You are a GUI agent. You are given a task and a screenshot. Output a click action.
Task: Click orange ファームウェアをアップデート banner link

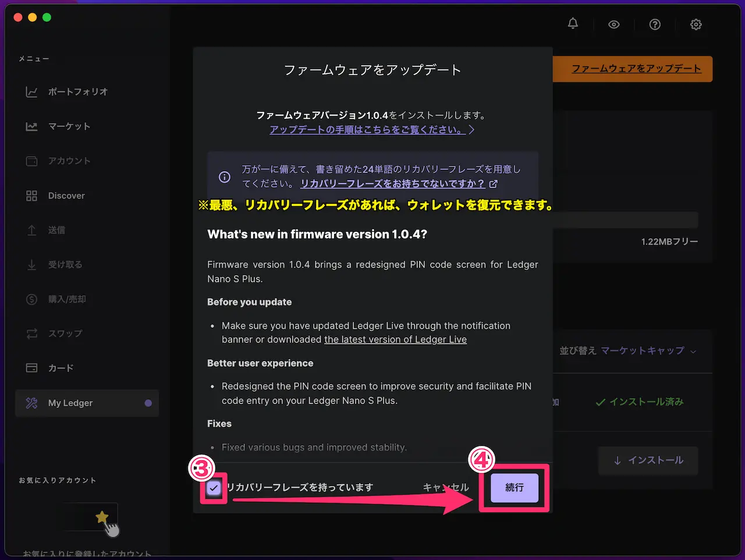tap(636, 69)
